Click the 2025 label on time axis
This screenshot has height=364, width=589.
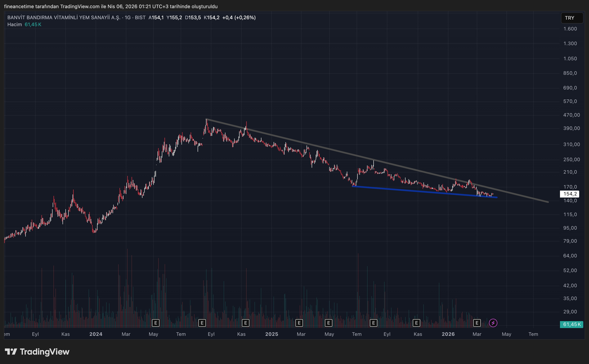(x=272, y=334)
